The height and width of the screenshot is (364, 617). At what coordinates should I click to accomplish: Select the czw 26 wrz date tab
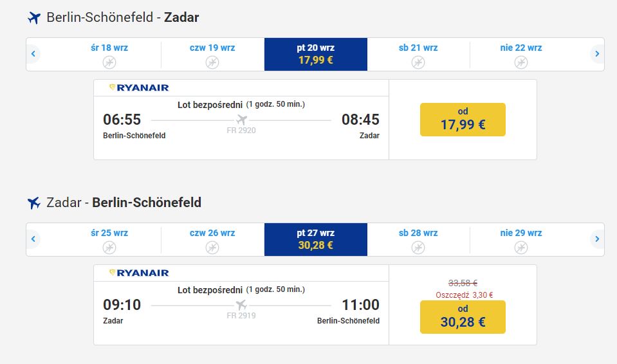point(212,240)
